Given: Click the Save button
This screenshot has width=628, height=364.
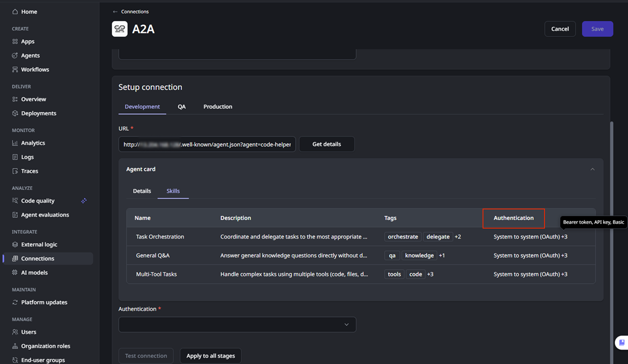Looking at the screenshot, I should 597,29.
